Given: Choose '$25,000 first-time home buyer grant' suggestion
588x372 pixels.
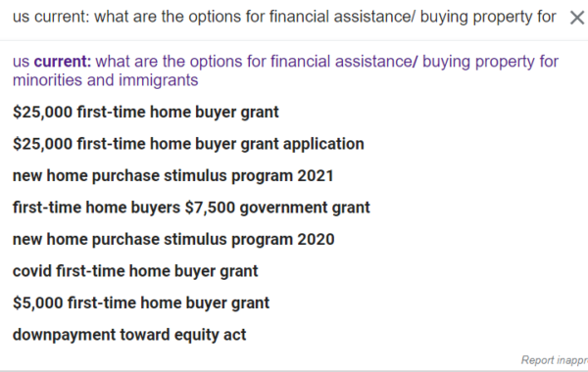Looking at the screenshot, I should pyautogui.click(x=145, y=112).
